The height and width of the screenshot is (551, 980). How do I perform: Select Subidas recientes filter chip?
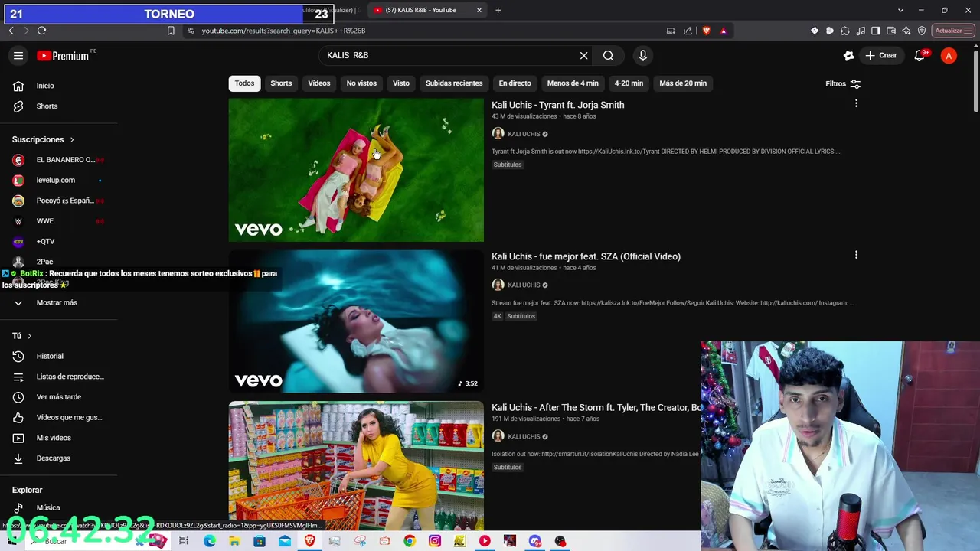pos(454,83)
